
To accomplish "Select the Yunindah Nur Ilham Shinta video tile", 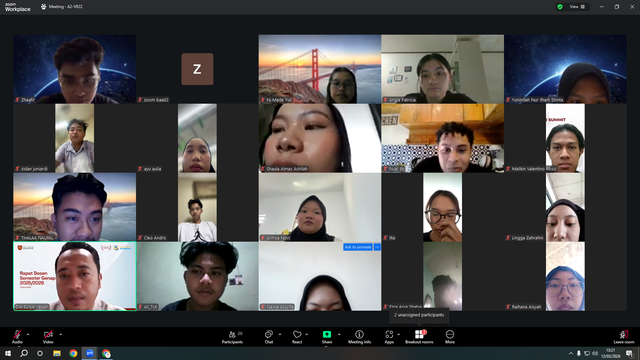I will (x=565, y=69).
